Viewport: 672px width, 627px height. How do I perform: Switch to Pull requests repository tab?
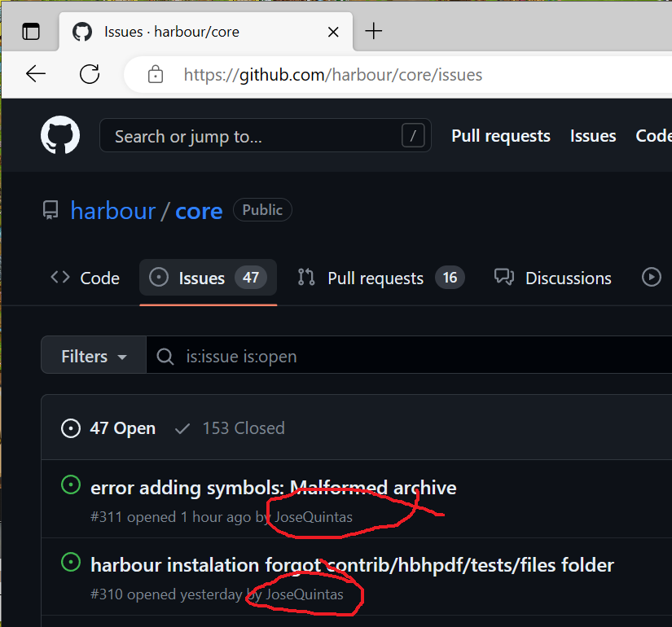pos(377,278)
